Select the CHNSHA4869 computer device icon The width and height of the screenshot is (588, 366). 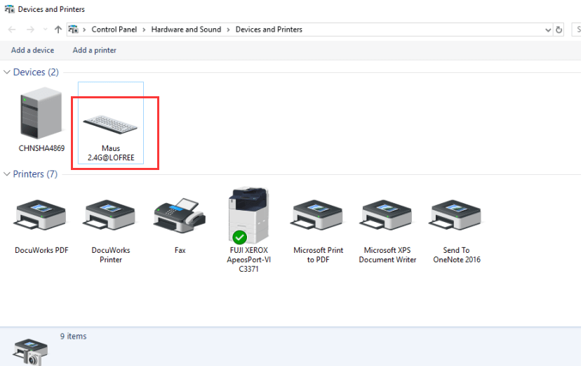click(x=41, y=113)
